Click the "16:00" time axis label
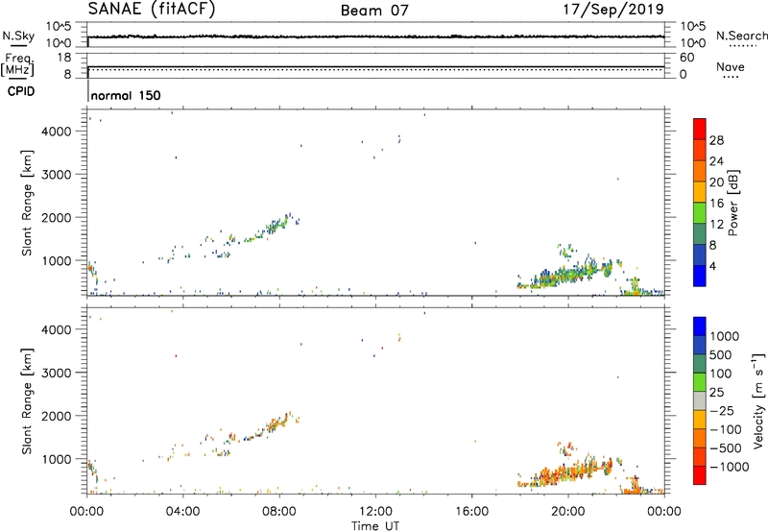The image size is (768, 532). coord(471,512)
